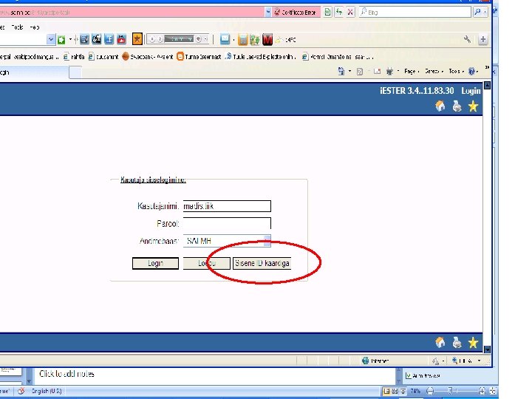
Task: Switch to Slide Sorter view icon
Action: point(395,391)
